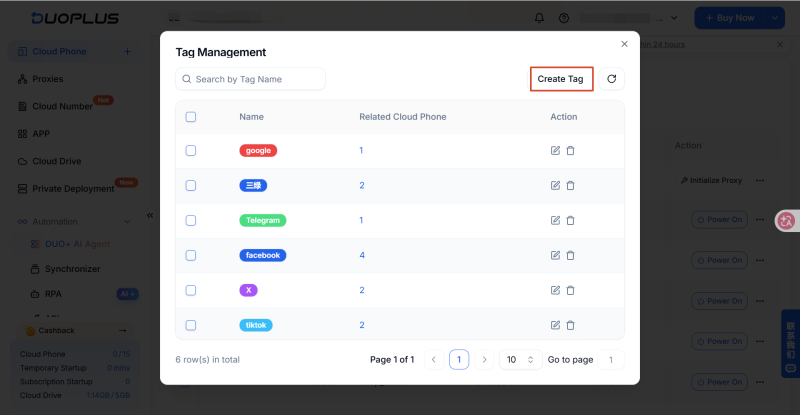800x415 pixels.
Task: Expand the account dropdown chevron
Action: click(674, 18)
